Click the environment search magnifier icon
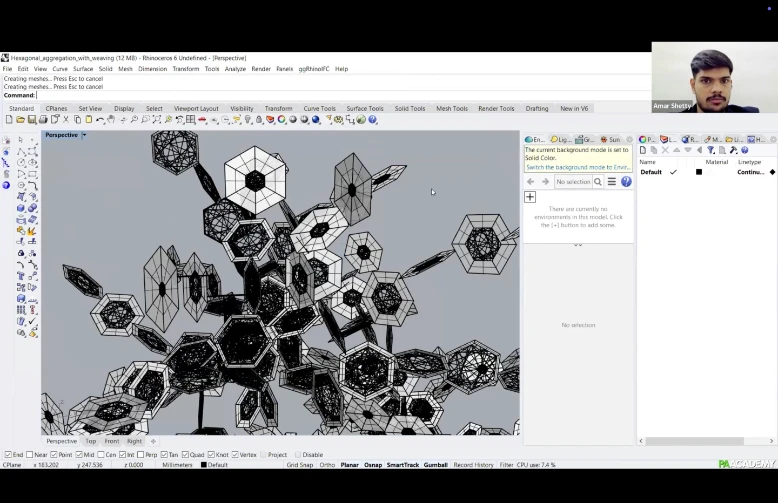 [x=598, y=182]
